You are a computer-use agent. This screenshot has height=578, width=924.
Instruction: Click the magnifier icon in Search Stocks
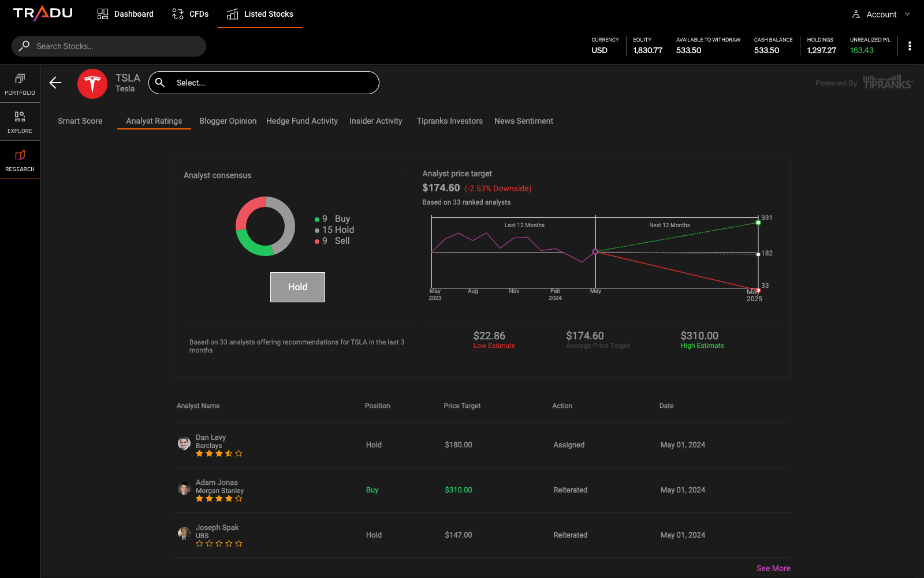[x=24, y=46]
